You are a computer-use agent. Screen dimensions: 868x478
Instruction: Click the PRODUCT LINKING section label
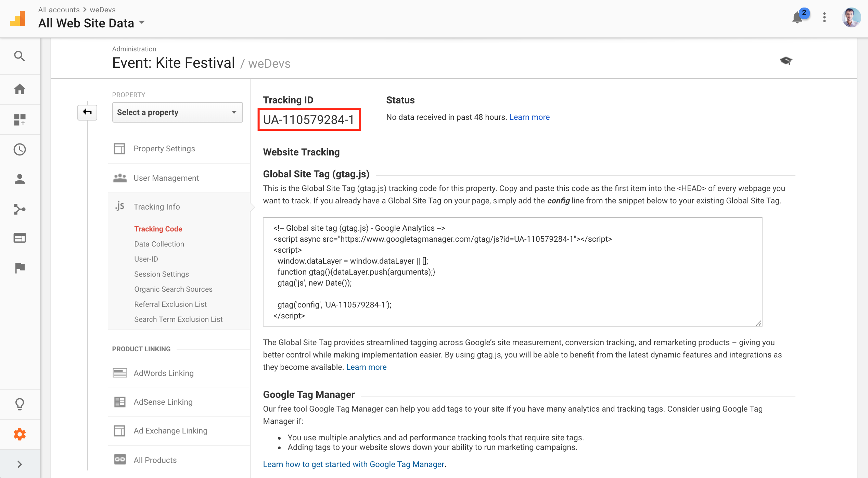pyautogui.click(x=141, y=349)
